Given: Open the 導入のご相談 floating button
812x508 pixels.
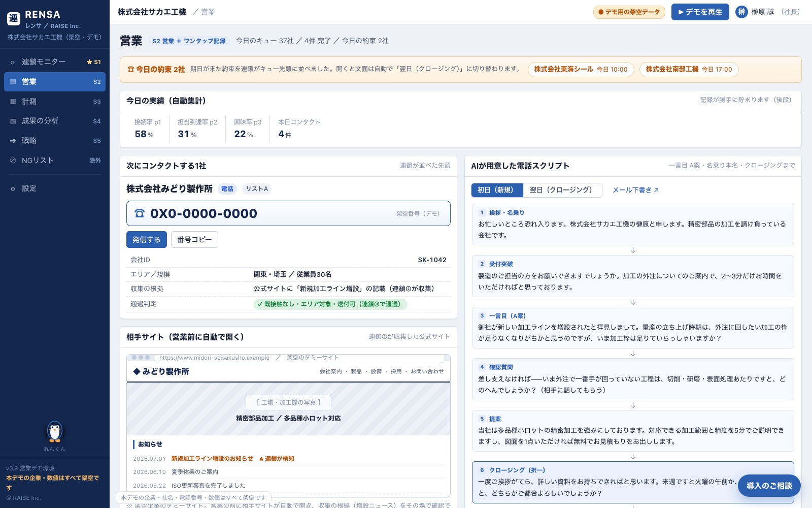Looking at the screenshot, I should (769, 486).
